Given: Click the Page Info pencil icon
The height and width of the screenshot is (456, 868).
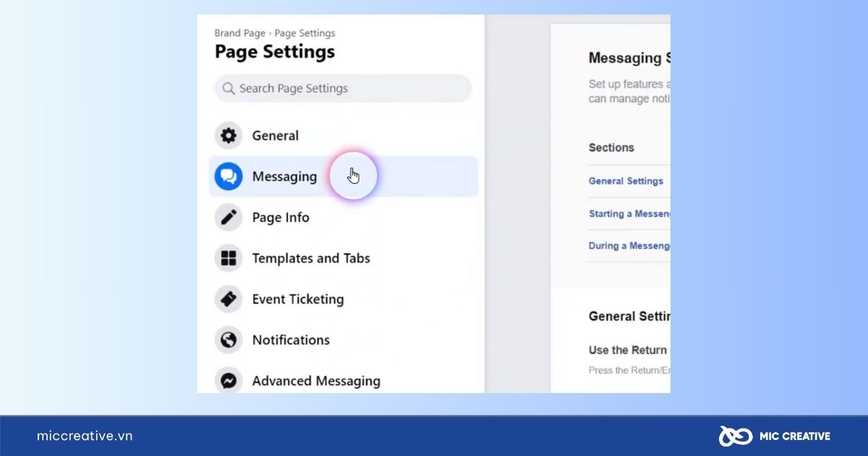Looking at the screenshot, I should [229, 217].
